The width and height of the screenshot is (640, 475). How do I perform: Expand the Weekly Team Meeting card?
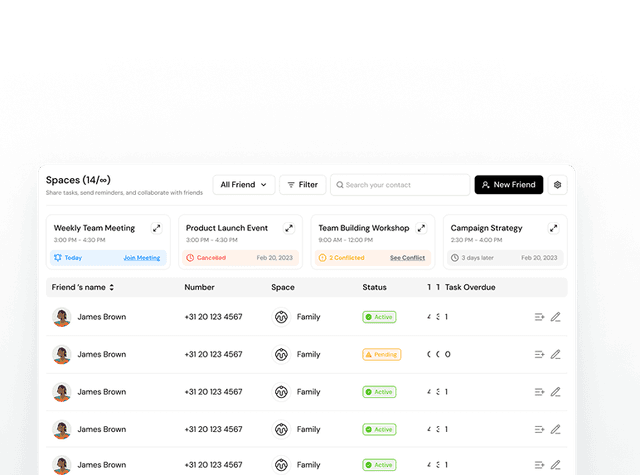click(156, 228)
